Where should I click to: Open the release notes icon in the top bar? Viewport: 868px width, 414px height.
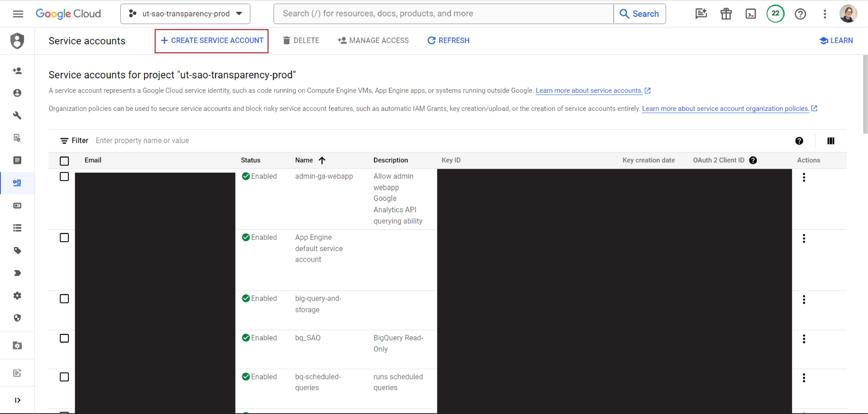tap(701, 13)
